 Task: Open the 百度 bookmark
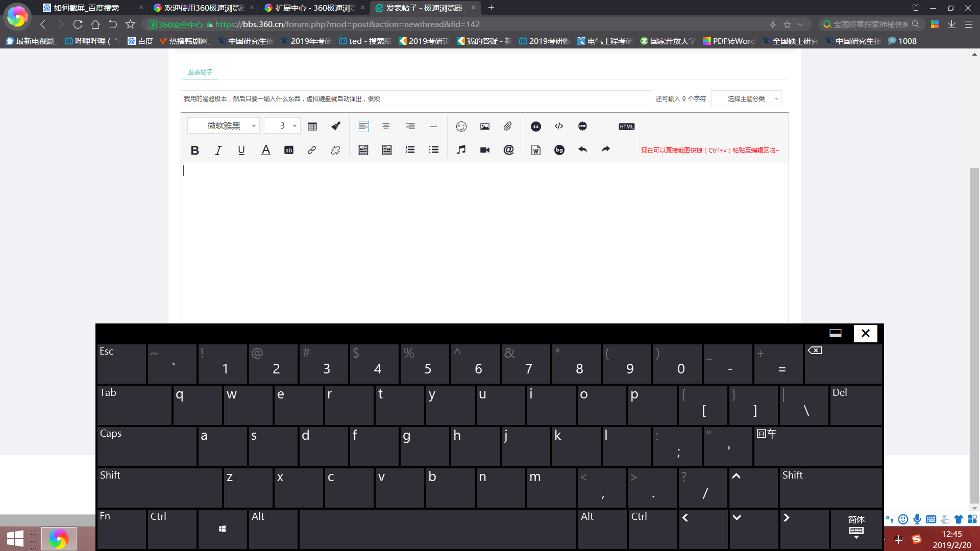point(140,41)
